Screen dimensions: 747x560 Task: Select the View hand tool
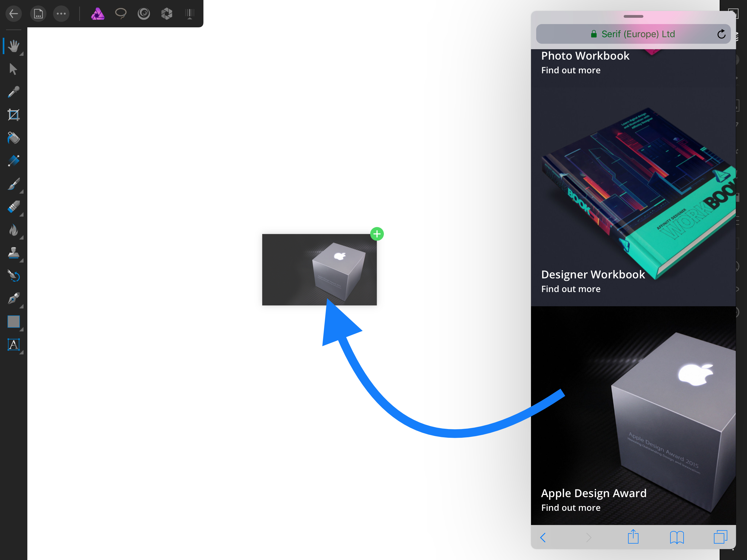(13, 46)
